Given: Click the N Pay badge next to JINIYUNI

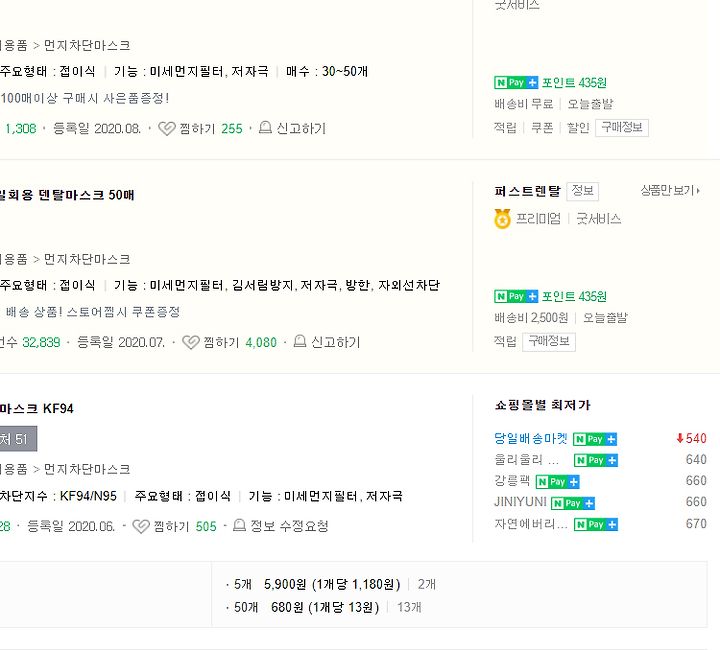Looking at the screenshot, I should tap(572, 502).
